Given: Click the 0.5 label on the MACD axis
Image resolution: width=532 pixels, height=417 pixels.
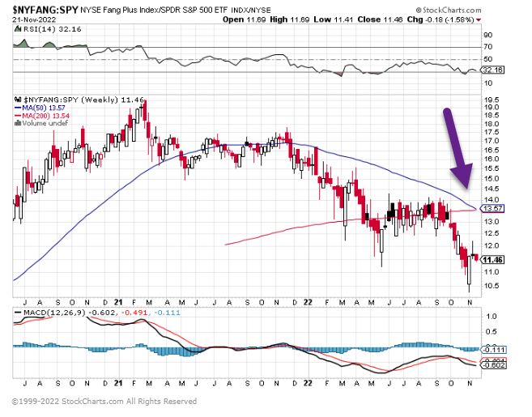Looking at the screenshot, I should click(x=492, y=332).
